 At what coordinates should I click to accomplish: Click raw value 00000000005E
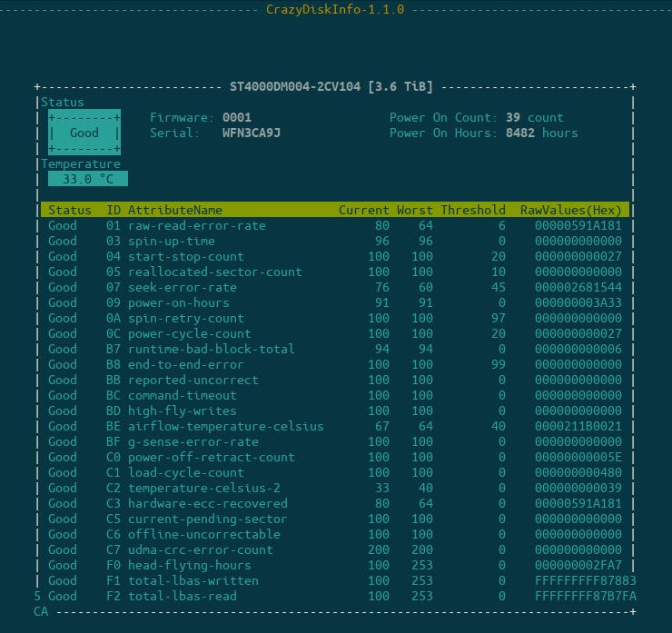point(578,457)
